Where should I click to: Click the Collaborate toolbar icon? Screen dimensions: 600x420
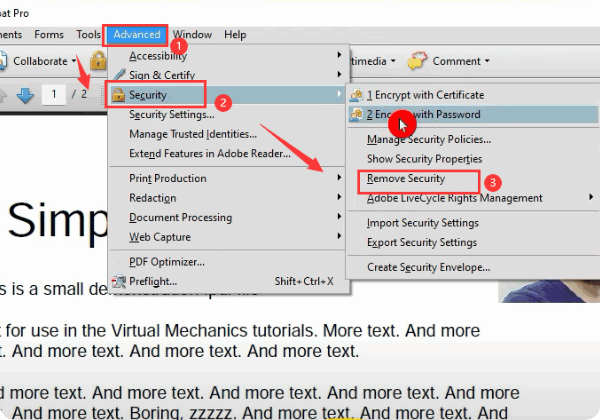(x=4, y=61)
